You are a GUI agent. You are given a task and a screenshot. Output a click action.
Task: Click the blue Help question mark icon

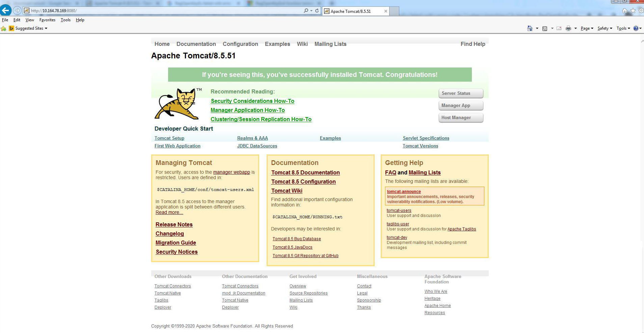636,28
